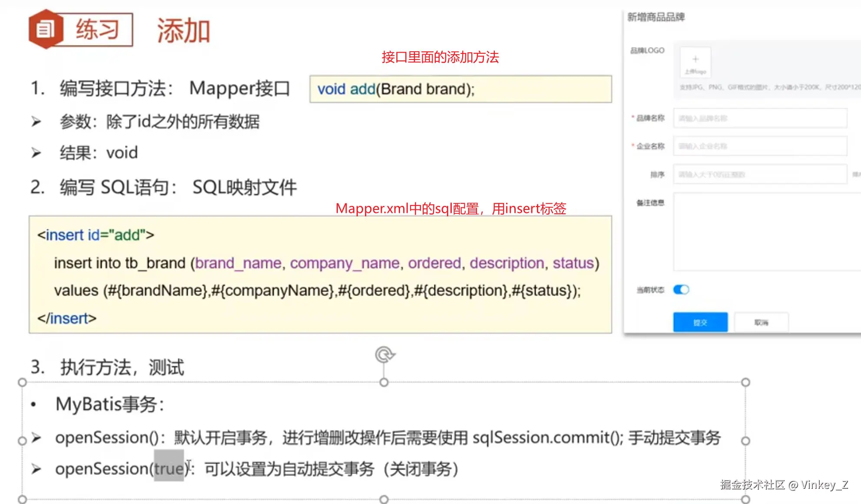Toggle the 当前状态 switch
This screenshot has height=504, width=861.
(x=681, y=290)
